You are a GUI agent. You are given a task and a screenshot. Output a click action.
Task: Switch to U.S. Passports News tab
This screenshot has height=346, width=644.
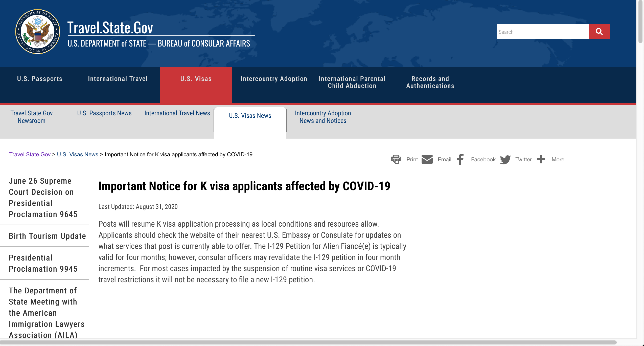(x=104, y=113)
